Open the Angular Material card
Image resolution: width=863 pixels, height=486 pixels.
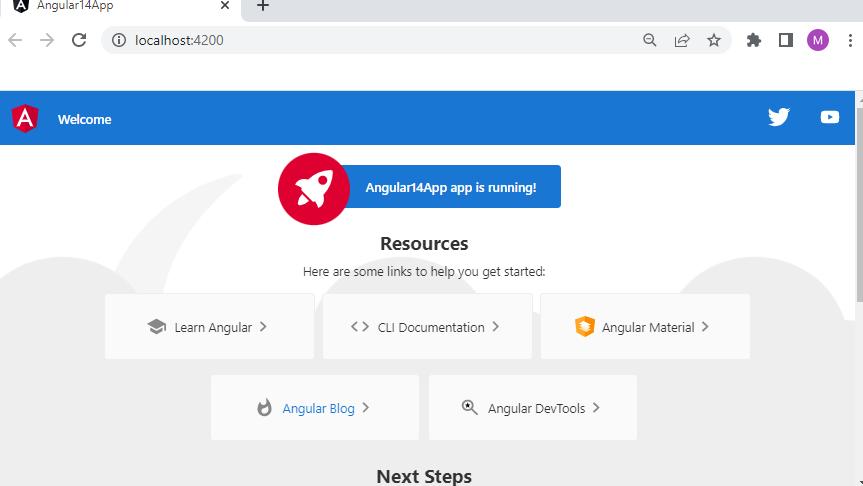(x=645, y=326)
